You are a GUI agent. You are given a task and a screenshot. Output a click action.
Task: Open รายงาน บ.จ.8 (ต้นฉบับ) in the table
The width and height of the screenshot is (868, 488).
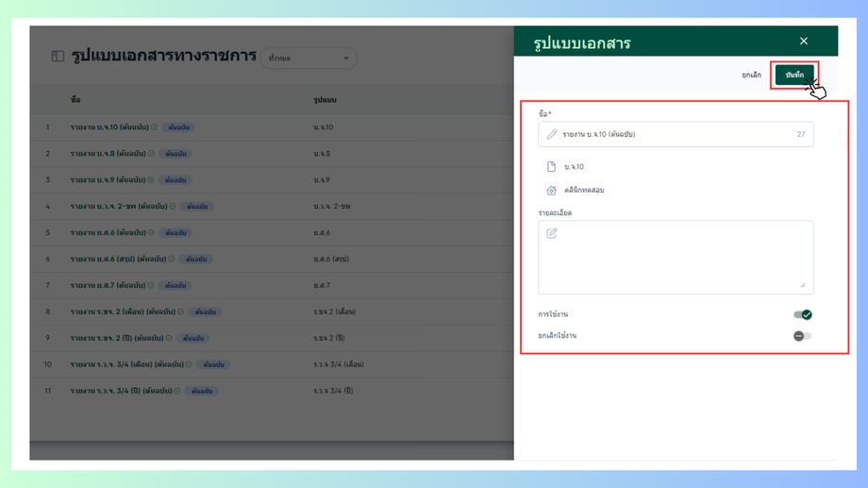108,154
